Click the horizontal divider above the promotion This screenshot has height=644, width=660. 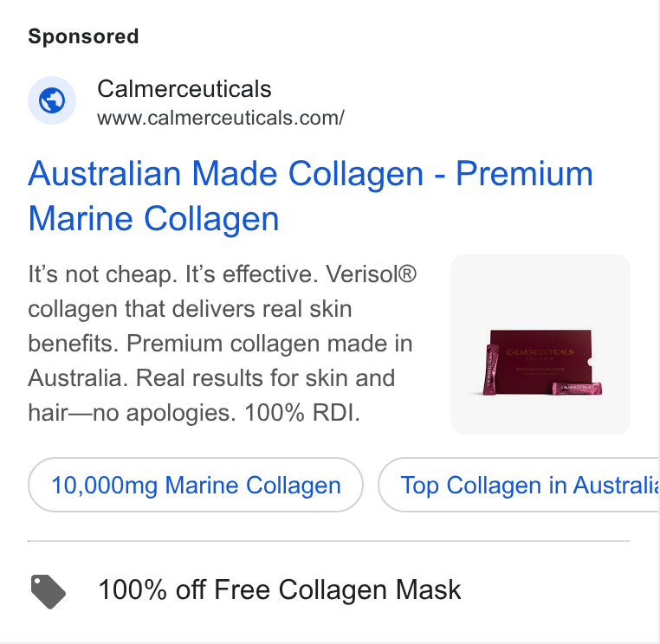coord(329,541)
